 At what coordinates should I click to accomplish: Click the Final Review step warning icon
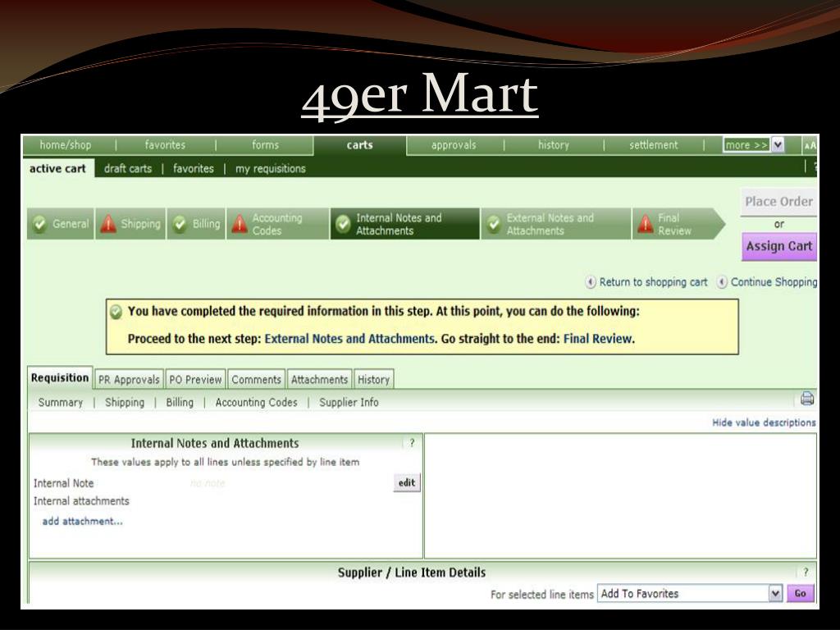pos(646,223)
